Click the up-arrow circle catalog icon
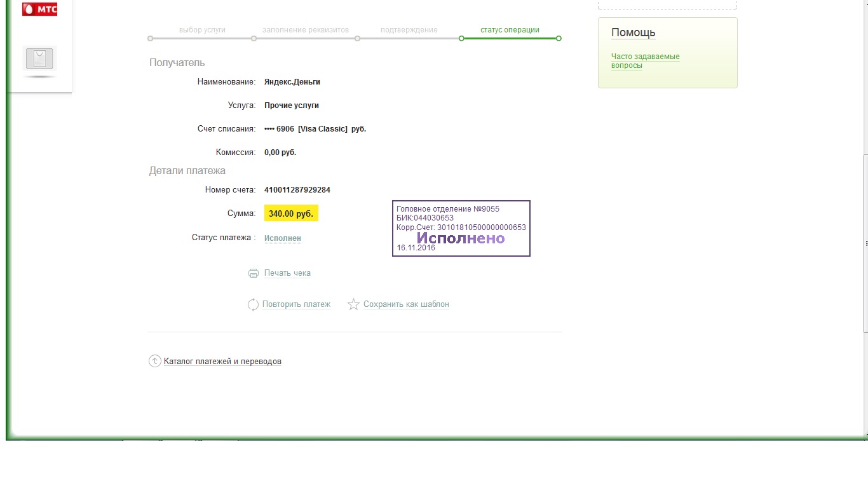 (x=154, y=361)
